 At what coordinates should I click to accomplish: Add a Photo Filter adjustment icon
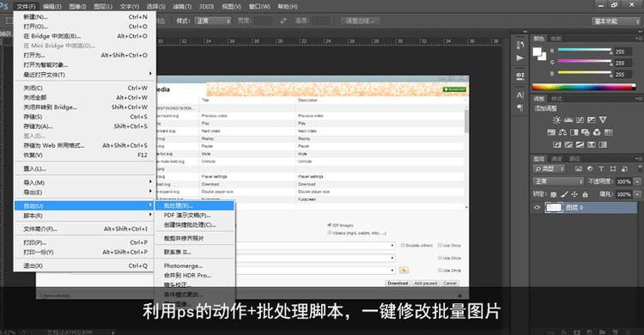pos(586,132)
